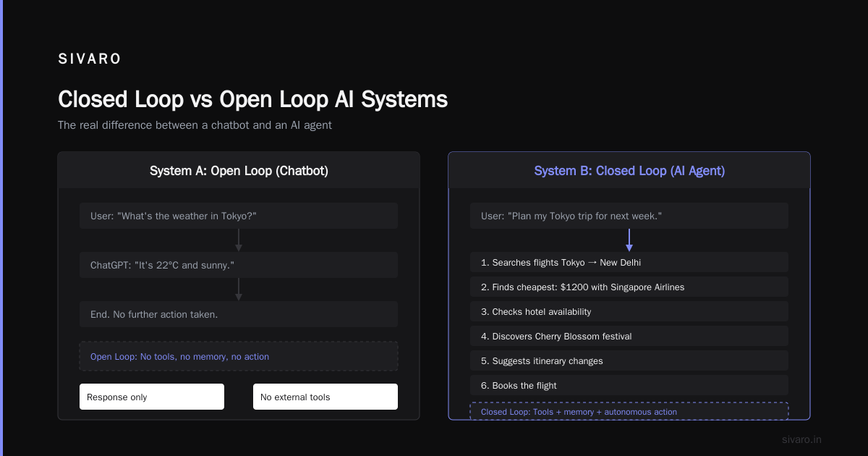Click "End. No further action taken." row
Screen dimensions: 868x456
coord(239,314)
